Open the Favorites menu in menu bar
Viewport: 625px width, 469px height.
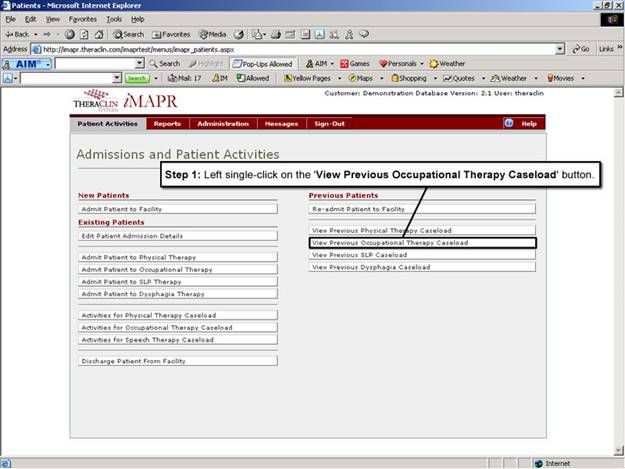tap(83, 19)
